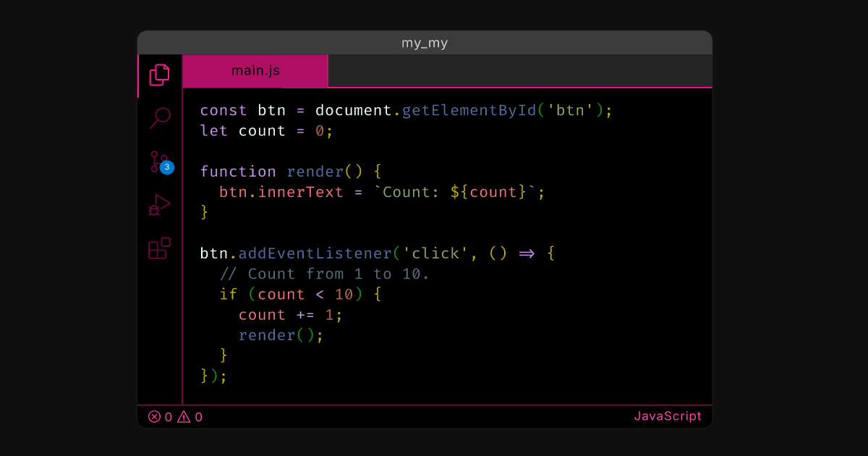Viewport: 868px width, 456px height.
Task: Click the error count 0 in status bar
Action: pyautogui.click(x=169, y=417)
